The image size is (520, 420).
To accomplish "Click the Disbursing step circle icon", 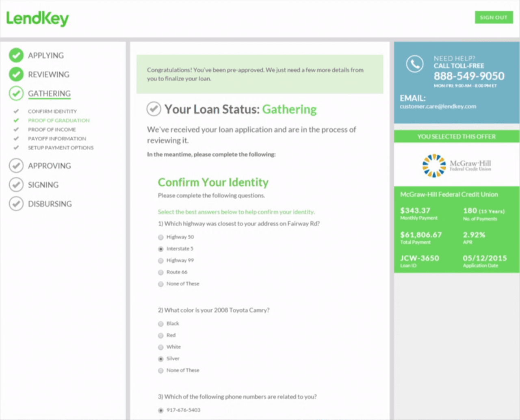I will (x=16, y=204).
